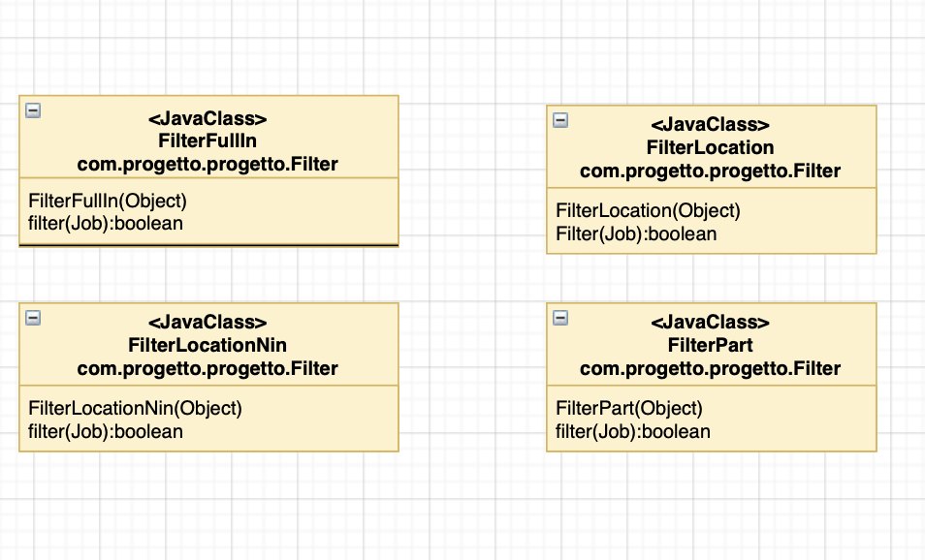Click the package name under FilterLocationNin
The height and width of the screenshot is (560, 925).
point(207,368)
